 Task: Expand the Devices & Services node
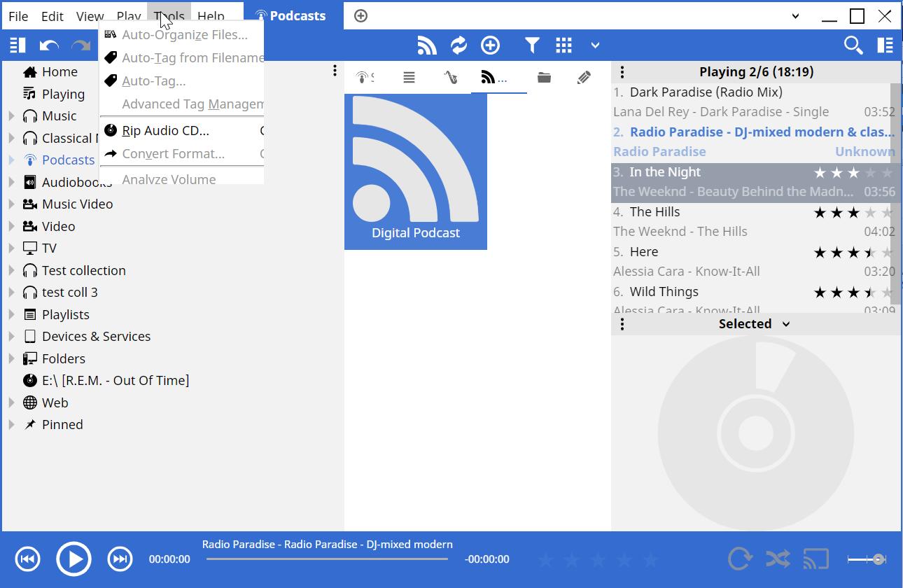pos(11,337)
